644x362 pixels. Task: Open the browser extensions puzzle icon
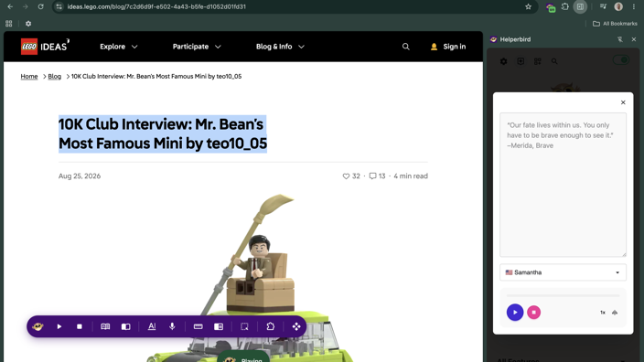coord(564,6)
